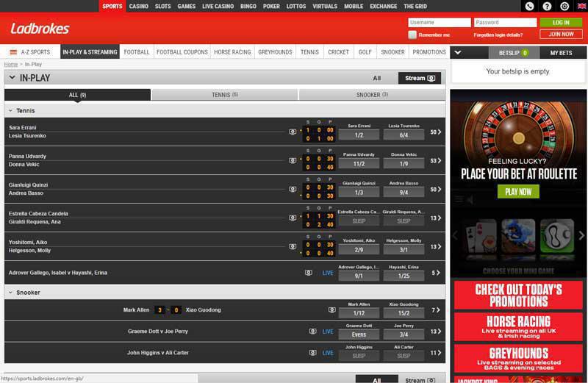
Task: Bet on Mark Allen at 1/12
Action: coord(359,313)
